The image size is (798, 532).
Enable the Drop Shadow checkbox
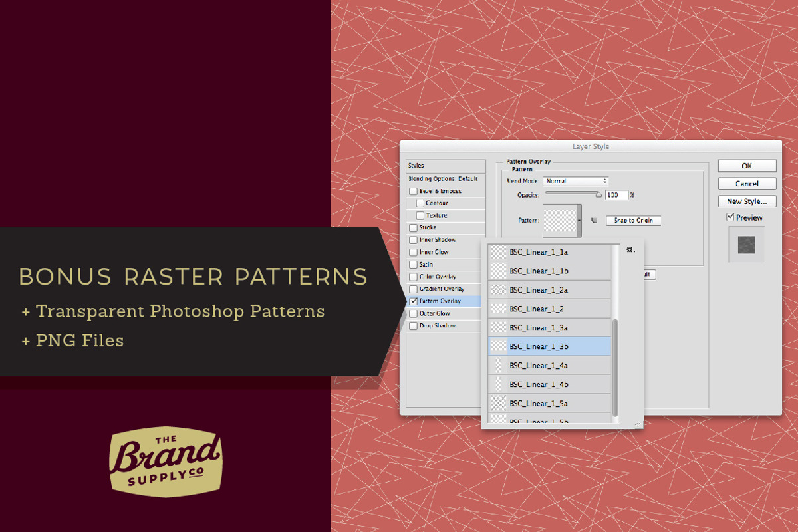coord(413,326)
